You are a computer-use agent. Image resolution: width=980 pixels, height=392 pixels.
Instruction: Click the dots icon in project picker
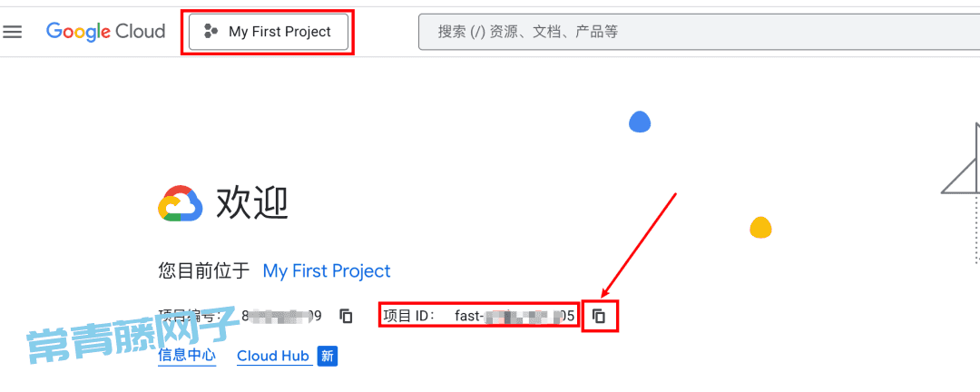tap(211, 31)
